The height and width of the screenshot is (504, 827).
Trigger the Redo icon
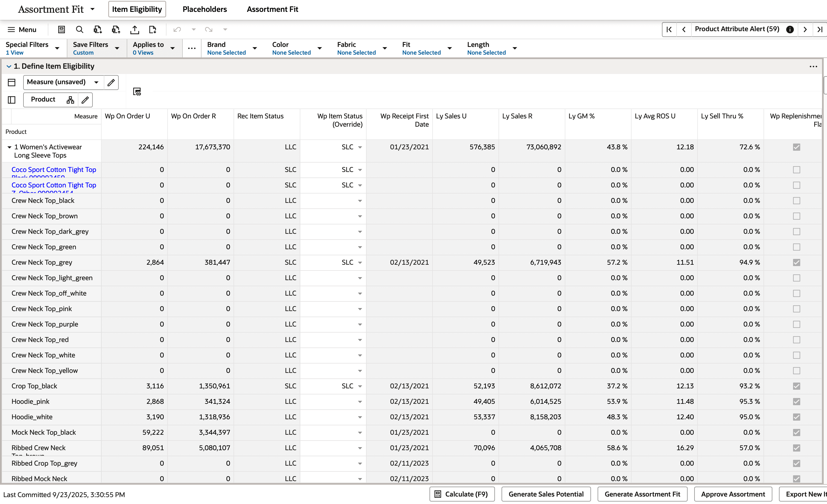(x=208, y=30)
